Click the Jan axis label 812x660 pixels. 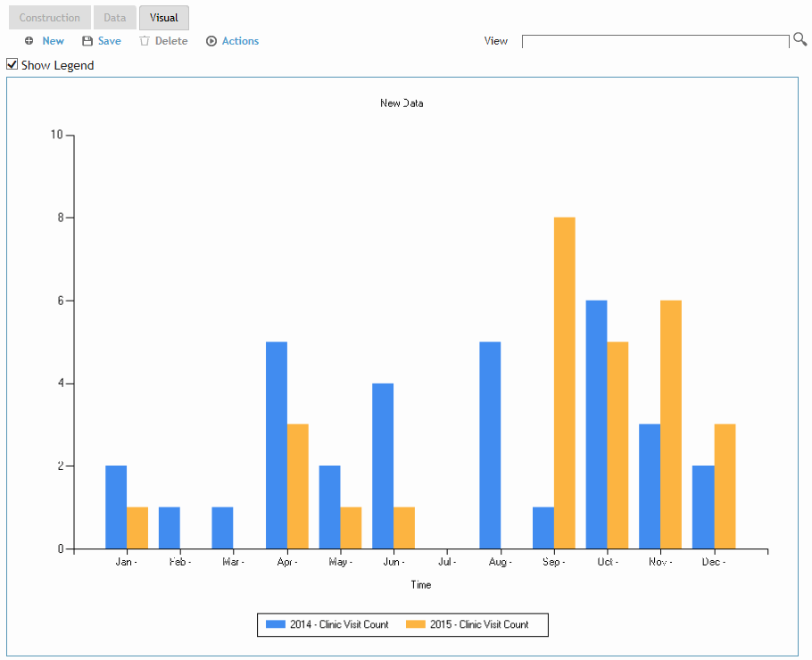coord(126,562)
